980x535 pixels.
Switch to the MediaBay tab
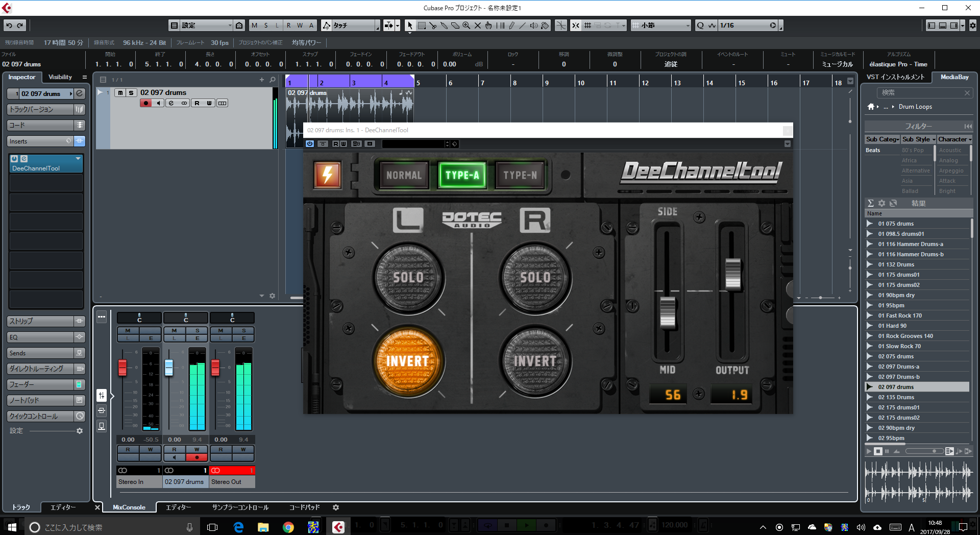pyautogui.click(x=954, y=77)
